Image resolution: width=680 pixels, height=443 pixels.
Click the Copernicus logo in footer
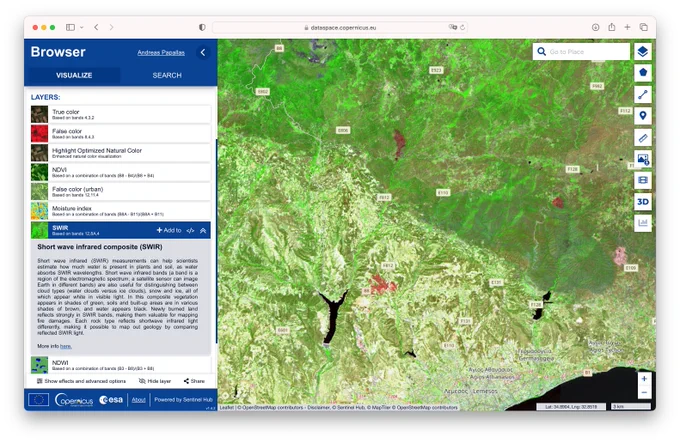(74, 400)
